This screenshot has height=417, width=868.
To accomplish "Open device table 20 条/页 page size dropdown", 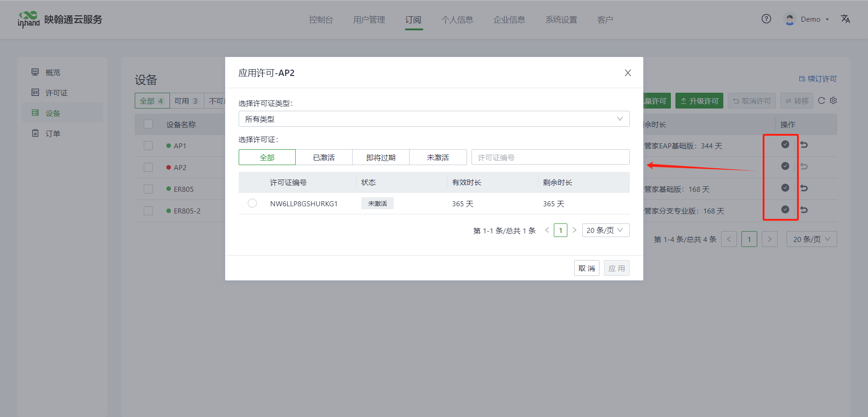I will [812, 239].
